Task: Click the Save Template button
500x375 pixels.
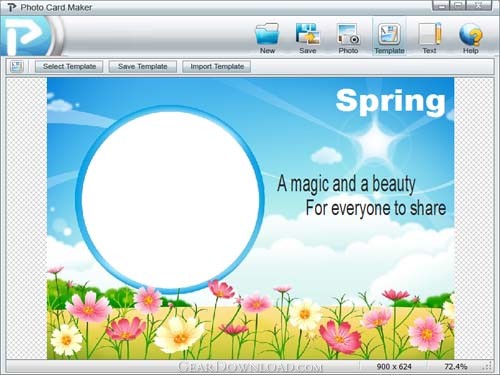Action: (x=142, y=66)
